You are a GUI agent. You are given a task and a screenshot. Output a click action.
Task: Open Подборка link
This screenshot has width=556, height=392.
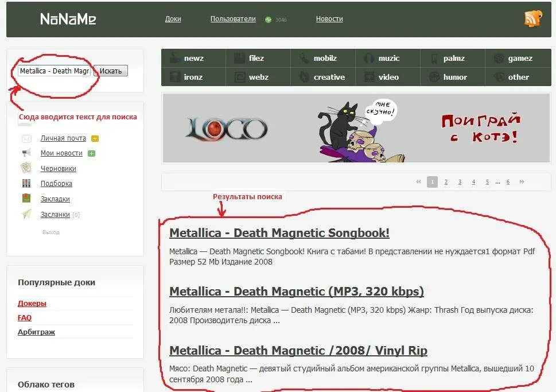[56, 184]
